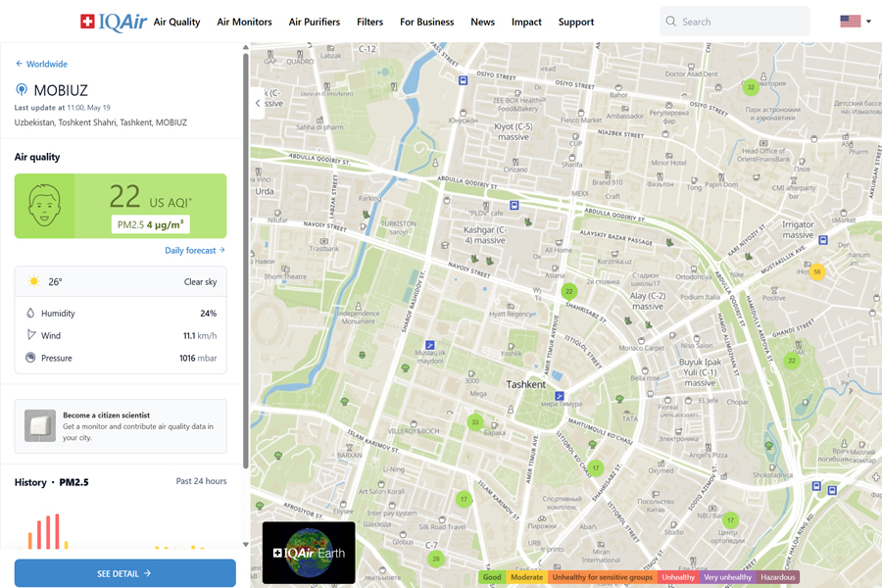Open the Daily forecast link

(194, 251)
